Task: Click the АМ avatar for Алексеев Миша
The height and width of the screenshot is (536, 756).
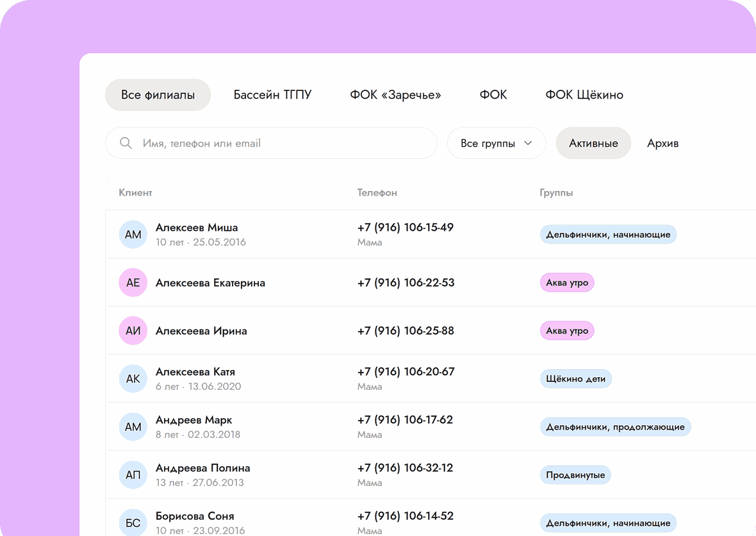Action: point(133,235)
